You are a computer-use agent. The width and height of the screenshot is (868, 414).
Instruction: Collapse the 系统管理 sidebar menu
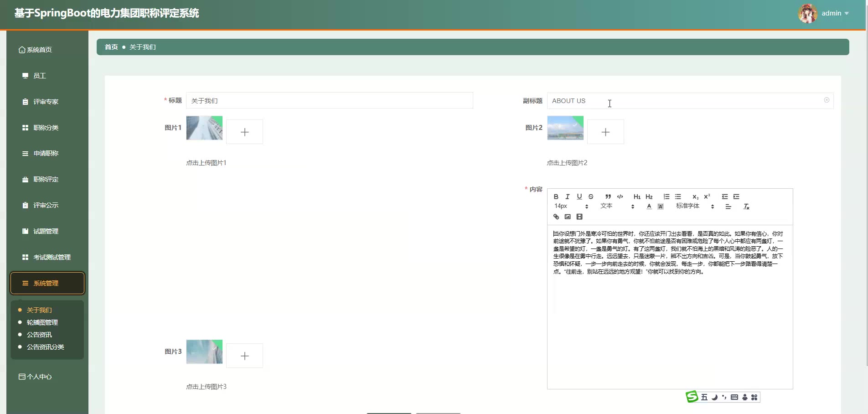[47, 283]
